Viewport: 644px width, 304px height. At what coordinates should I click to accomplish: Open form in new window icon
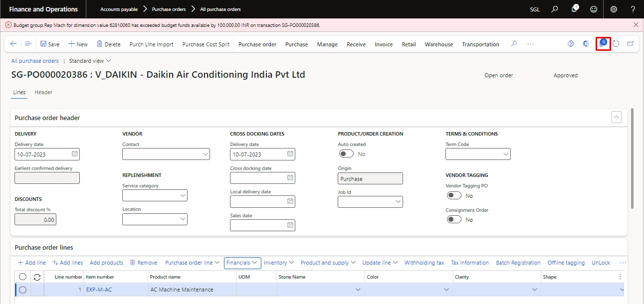(631, 44)
